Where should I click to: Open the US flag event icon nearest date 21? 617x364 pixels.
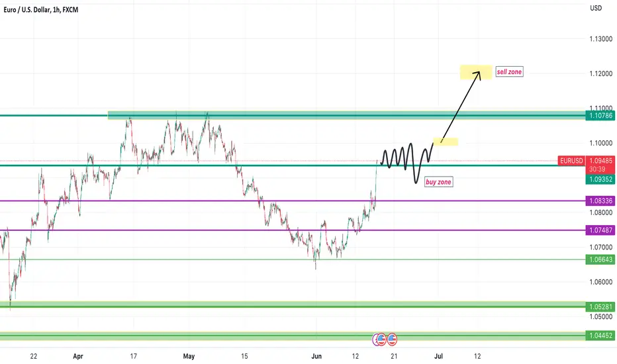click(x=392, y=340)
